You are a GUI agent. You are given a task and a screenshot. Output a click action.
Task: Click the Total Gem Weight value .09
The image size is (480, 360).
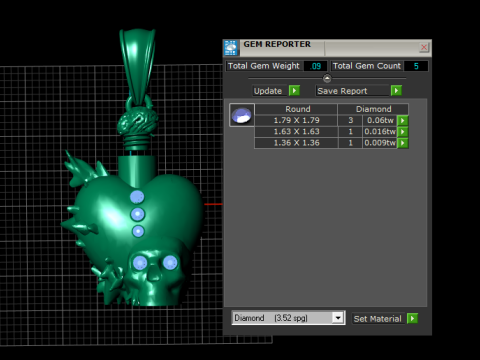pos(316,66)
